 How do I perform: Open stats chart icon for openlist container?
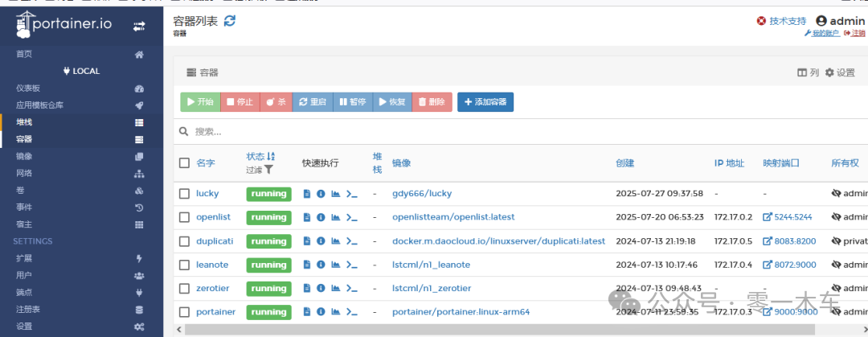point(335,217)
